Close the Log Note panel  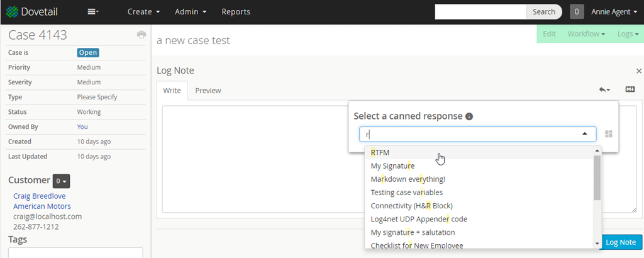[x=639, y=71]
